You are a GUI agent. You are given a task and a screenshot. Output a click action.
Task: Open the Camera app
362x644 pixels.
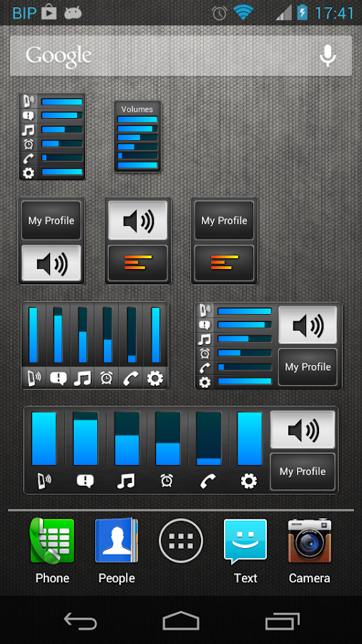[310, 550]
